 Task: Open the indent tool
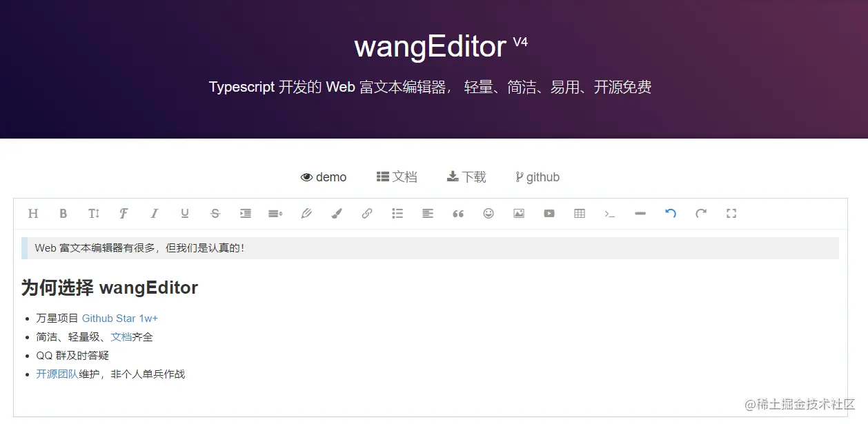tap(246, 214)
